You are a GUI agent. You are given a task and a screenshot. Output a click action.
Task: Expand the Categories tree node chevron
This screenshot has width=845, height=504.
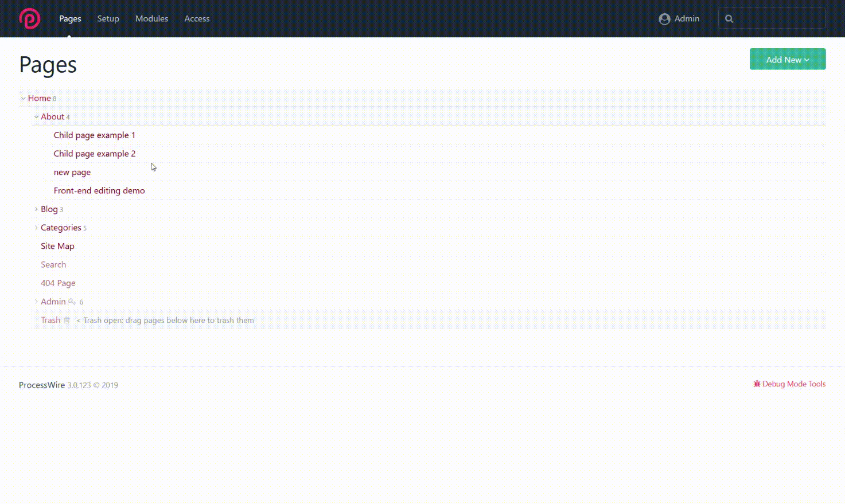(x=36, y=228)
